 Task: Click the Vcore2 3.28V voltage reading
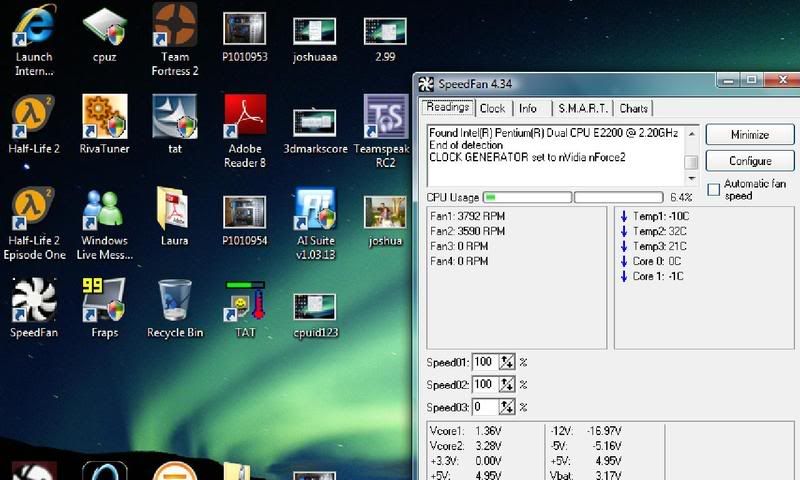tap(466, 446)
